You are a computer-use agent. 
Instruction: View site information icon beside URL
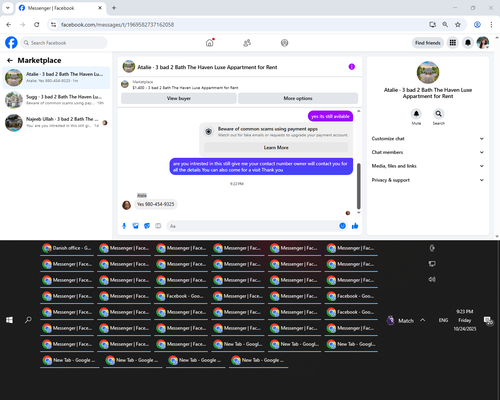coord(53,24)
